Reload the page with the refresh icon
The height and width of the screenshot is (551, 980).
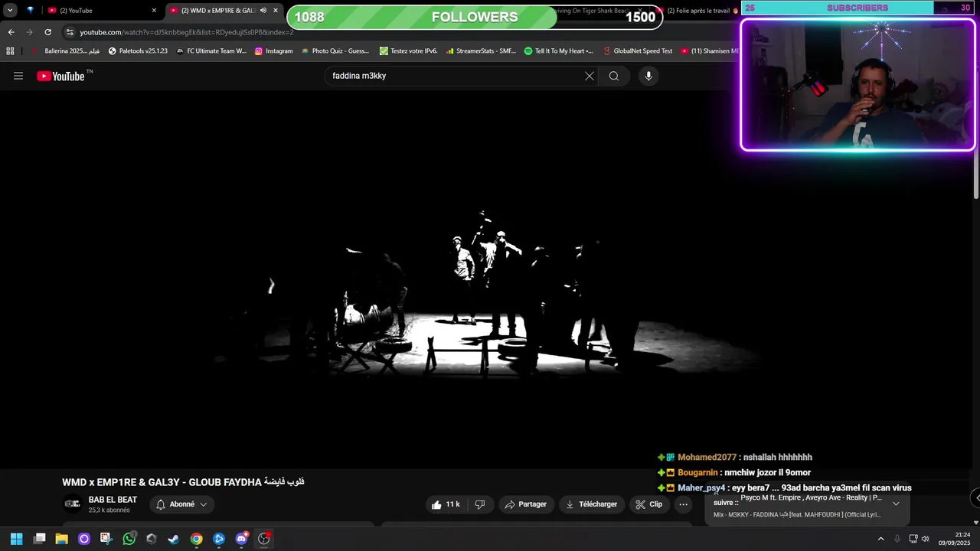tap(47, 32)
